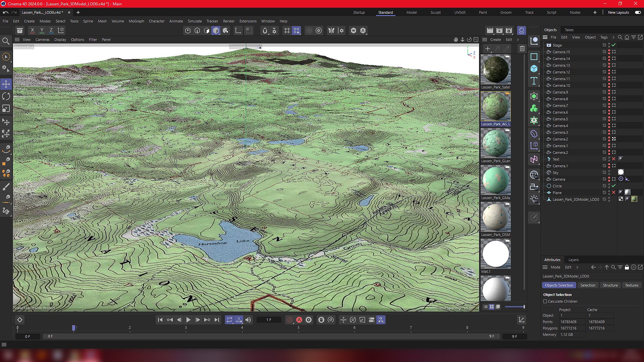Activate the Live Selection tool

tap(6, 57)
